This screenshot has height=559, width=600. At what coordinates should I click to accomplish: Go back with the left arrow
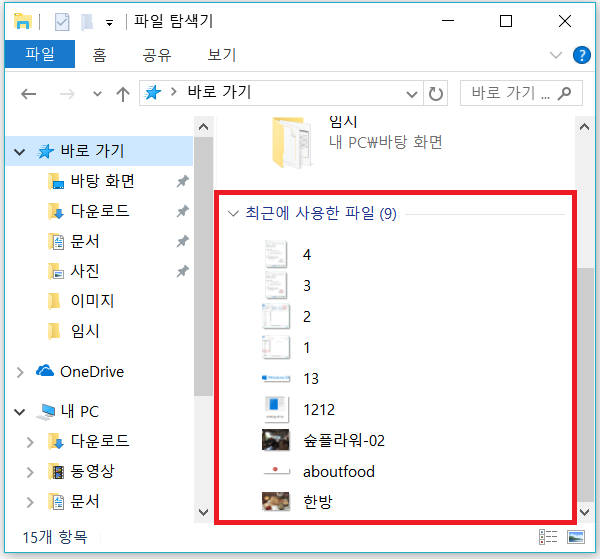pos(28,93)
